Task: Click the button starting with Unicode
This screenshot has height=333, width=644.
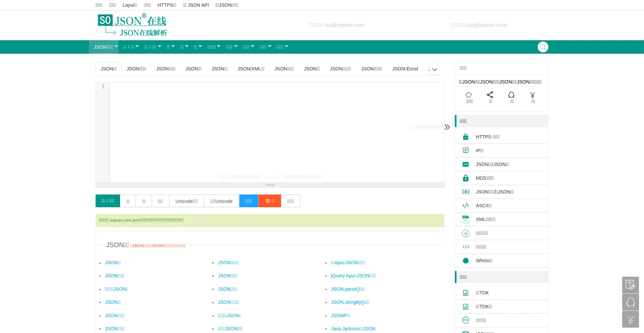Action: [186, 201]
